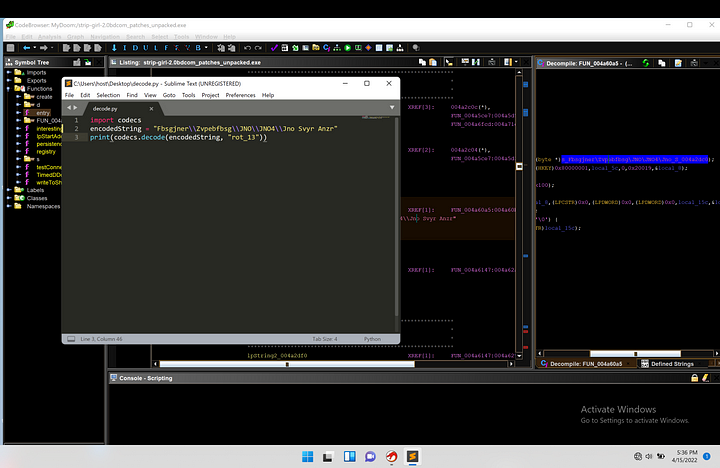Close the decode.py tab in Sublime Text
This screenshot has height=468, width=720.
tap(151, 109)
